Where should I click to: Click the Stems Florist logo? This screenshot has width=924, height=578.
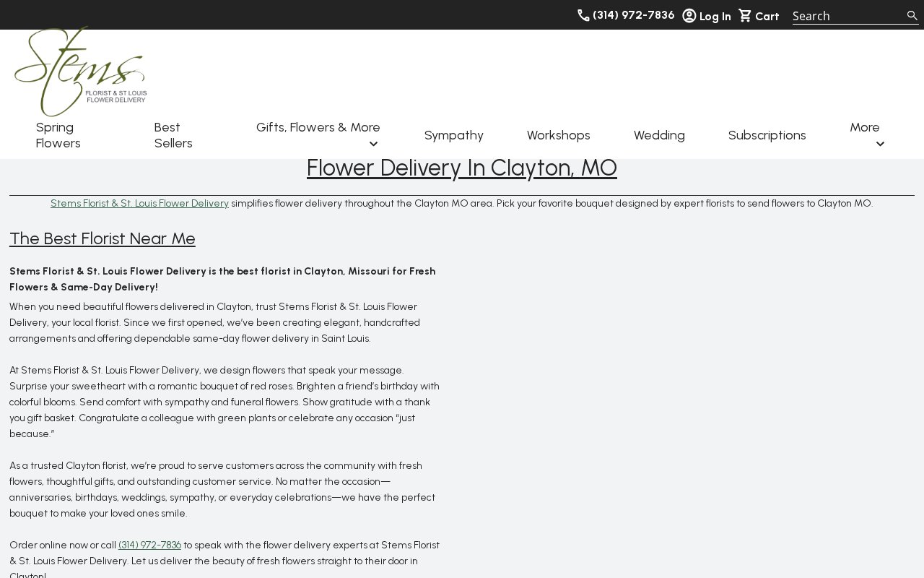point(81,72)
